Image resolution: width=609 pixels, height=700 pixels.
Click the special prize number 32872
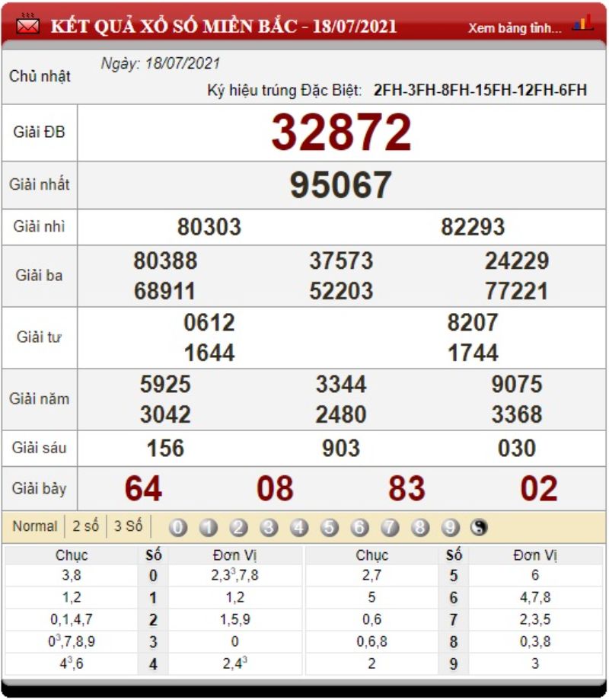point(341,132)
